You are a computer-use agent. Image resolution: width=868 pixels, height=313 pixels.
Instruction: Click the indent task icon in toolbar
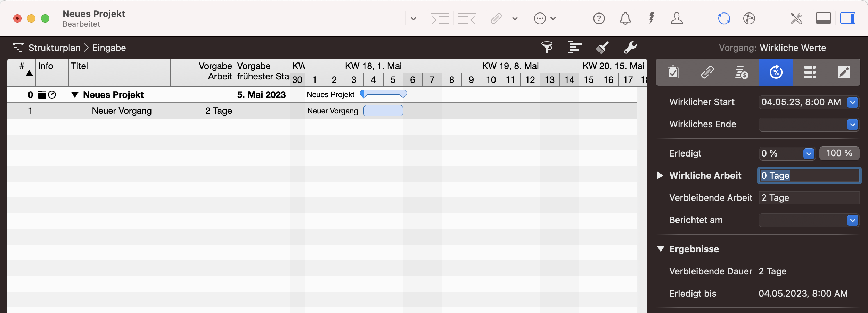440,18
